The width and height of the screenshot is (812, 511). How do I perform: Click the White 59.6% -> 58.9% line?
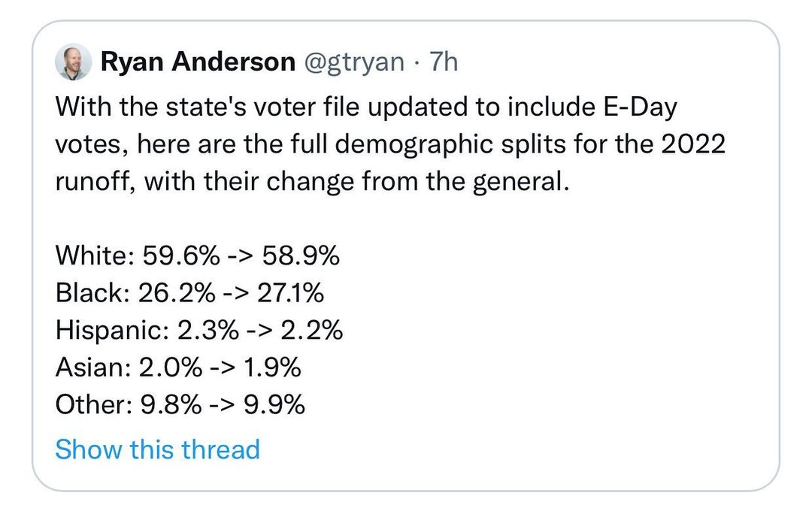pyautogui.click(x=197, y=256)
